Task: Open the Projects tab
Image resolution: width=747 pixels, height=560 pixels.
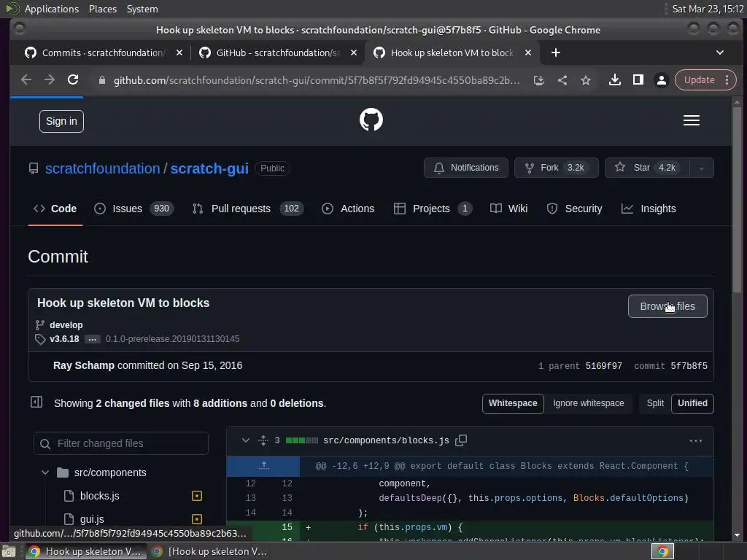Action: coord(433,209)
